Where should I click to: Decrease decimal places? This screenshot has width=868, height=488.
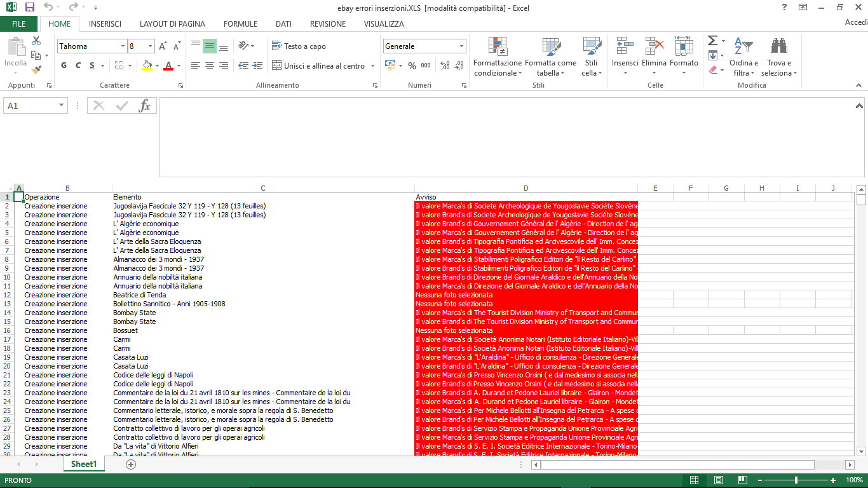tap(459, 65)
